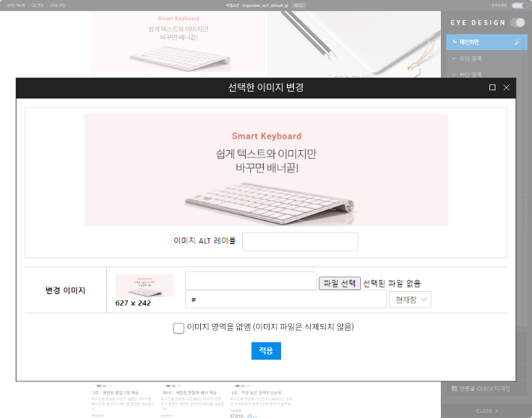This screenshot has width=532, height=418.
Task: Open 반응형 QUICK 디자인 color grid icon
Action: 454,388
